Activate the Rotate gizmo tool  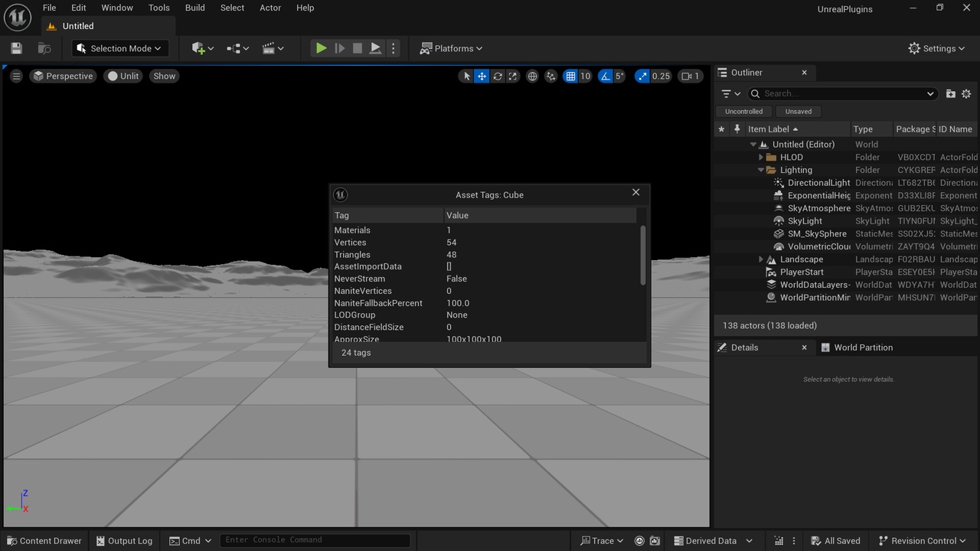pos(498,76)
